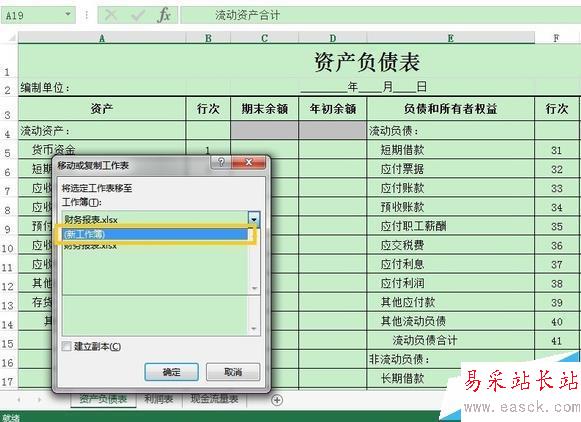This screenshot has width=581, height=422.
Task: Open the Name Box dropdown arrow
Action: click(x=68, y=14)
